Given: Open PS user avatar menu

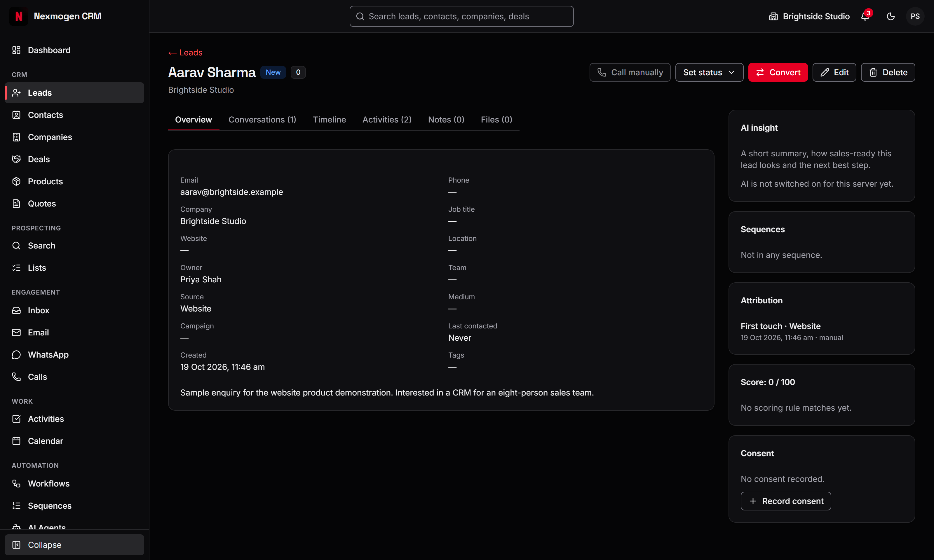Looking at the screenshot, I should [915, 16].
